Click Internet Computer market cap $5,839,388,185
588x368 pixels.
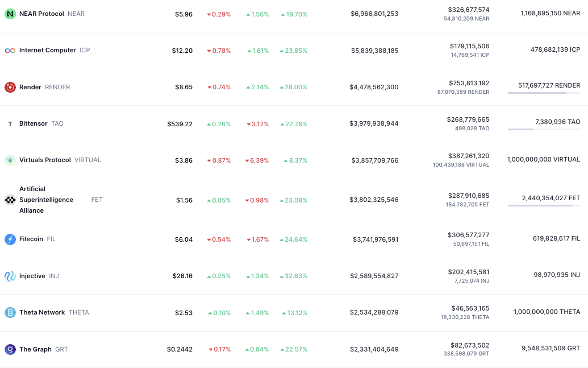374,51
